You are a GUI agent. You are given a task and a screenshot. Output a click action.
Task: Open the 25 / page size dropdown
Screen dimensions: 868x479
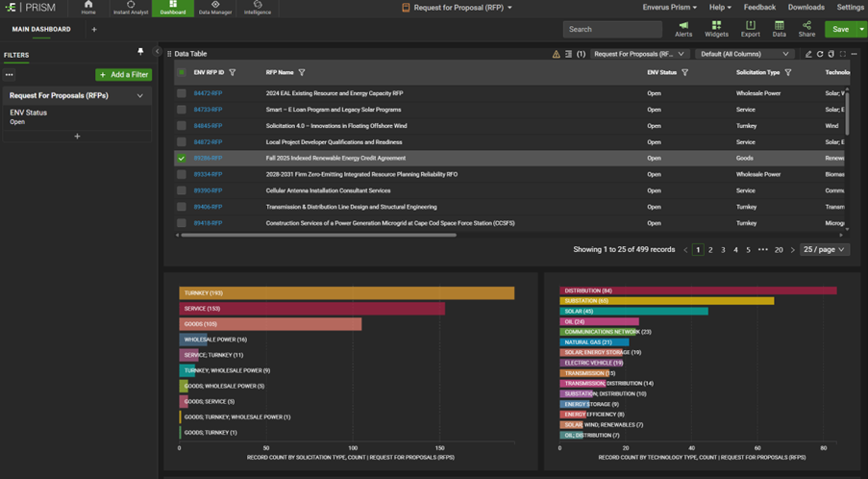point(824,249)
